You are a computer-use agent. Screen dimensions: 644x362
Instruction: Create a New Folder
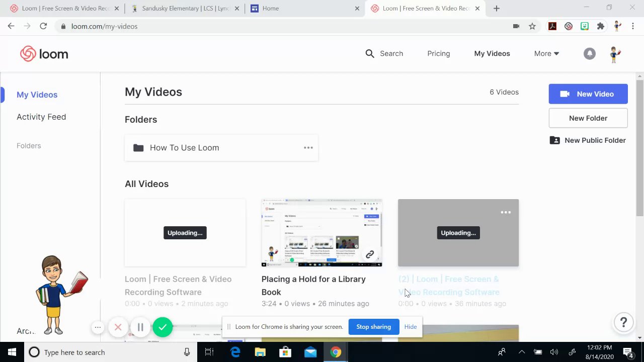[588, 118]
